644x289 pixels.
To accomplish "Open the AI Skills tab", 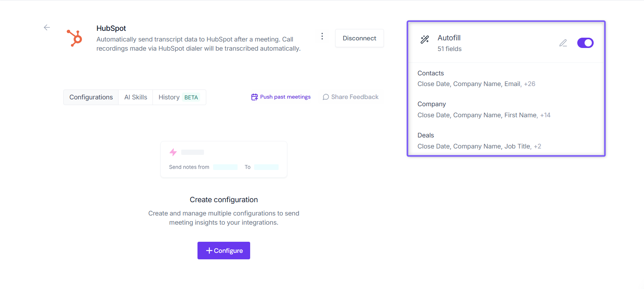I will tap(136, 97).
